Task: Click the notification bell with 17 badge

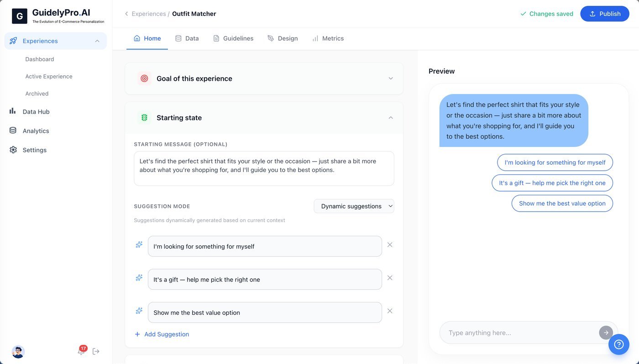Action: (x=81, y=351)
